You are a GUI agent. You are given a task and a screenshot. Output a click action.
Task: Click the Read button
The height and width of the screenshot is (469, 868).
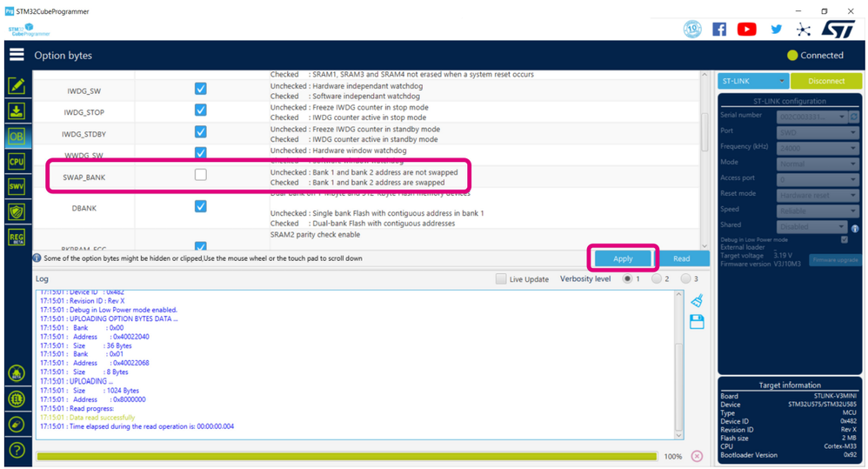click(x=682, y=258)
